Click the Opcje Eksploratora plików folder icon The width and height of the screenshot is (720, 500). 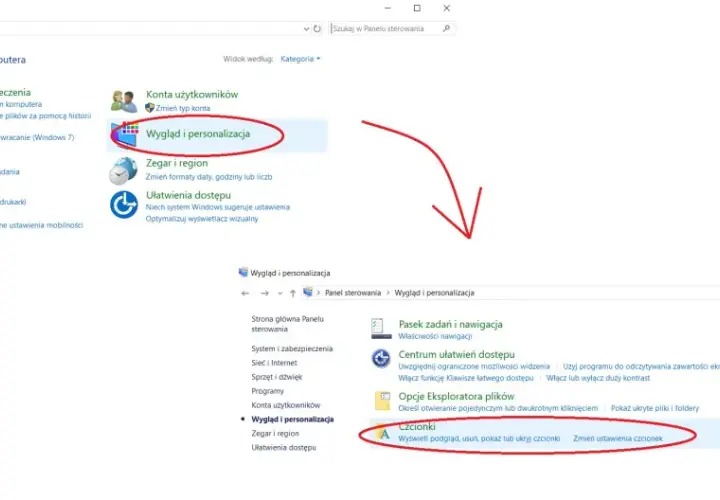tap(382, 400)
